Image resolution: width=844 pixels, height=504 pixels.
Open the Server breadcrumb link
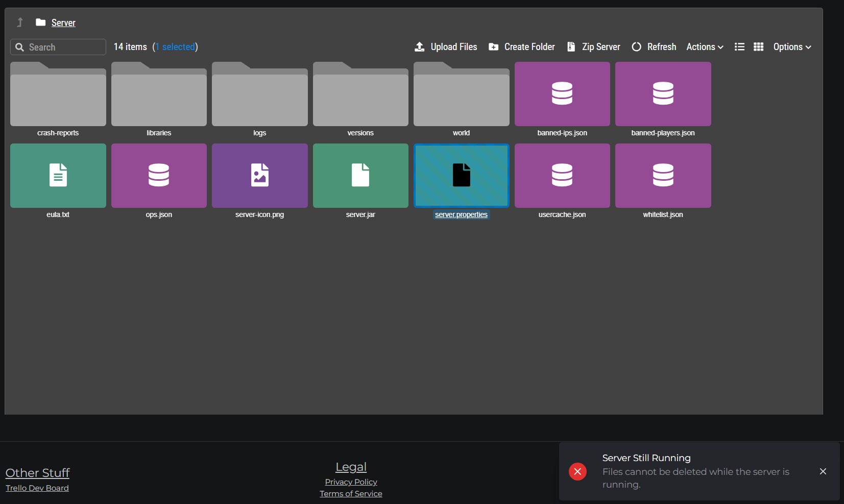click(x=63, y=23)
